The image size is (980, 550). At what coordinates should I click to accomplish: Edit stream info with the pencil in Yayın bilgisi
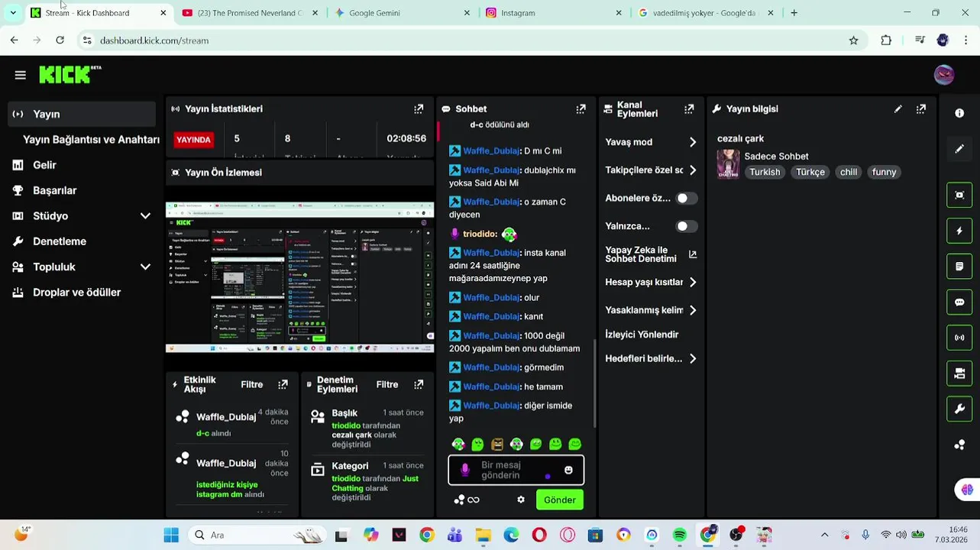click(x=898, y=109)
